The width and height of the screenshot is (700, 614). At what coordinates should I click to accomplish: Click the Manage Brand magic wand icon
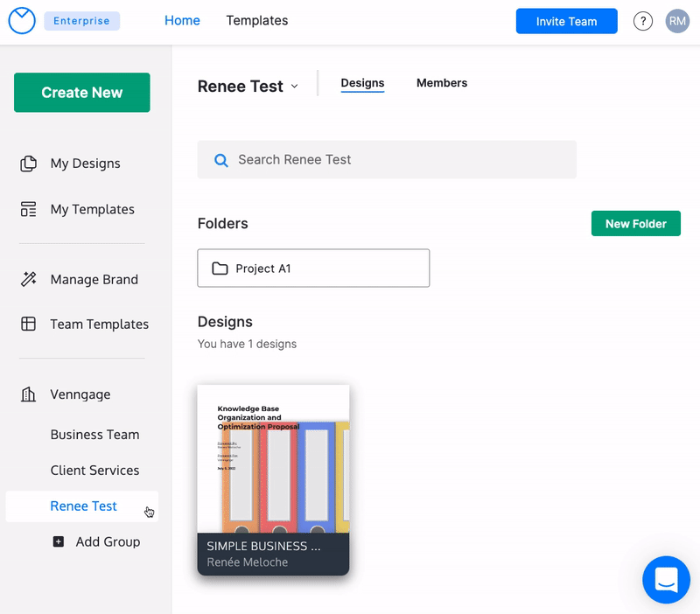[29, 280]
